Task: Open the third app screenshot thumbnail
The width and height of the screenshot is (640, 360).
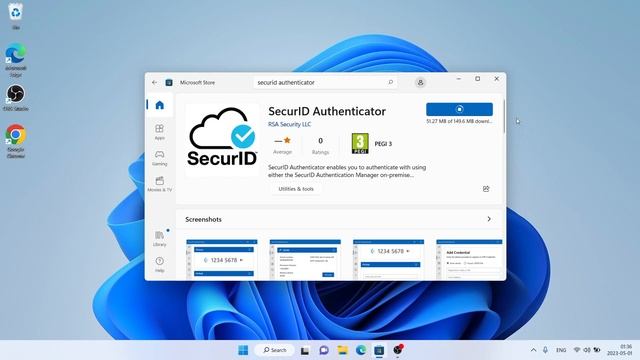Action: [x=388, y=259]
